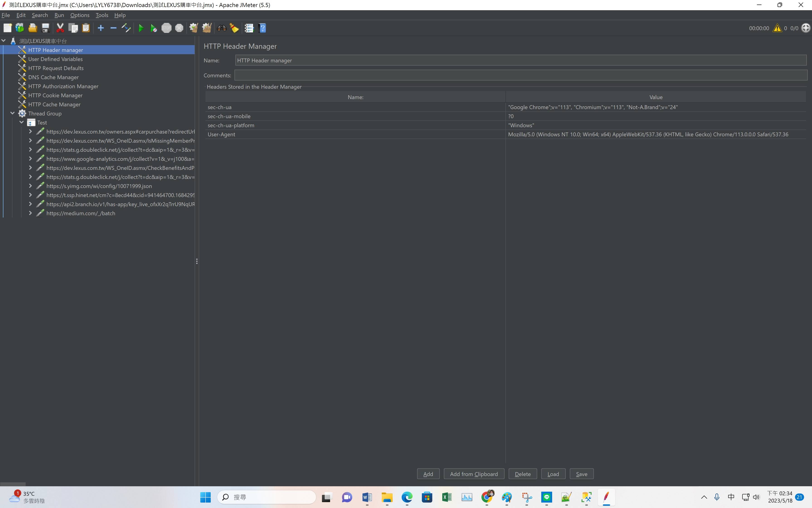Clear all results with double broom icon
This screenshot has height=508, width=812.
[x=207, y=28]
